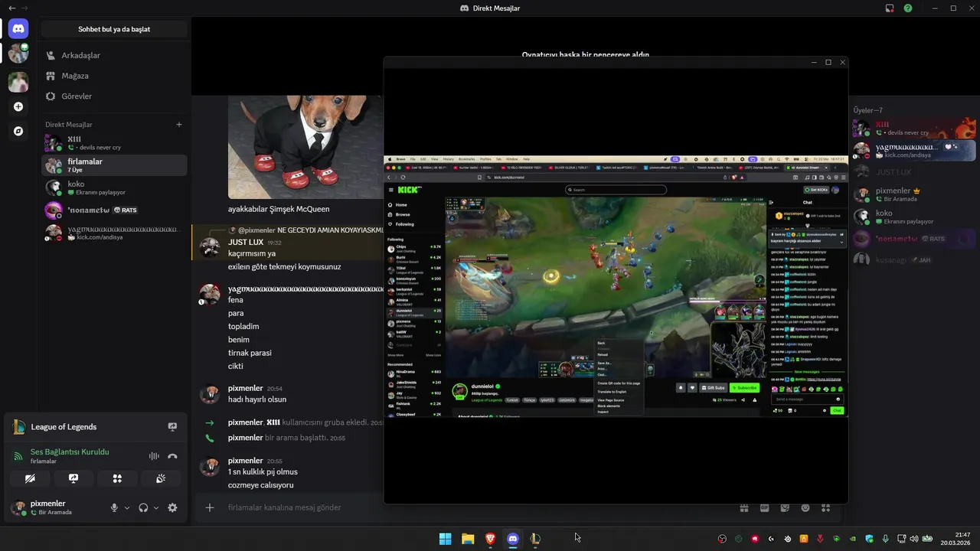Screen dimensions: 980x551
Task: Click the Share Your Screen button
Action: (73, 478)
